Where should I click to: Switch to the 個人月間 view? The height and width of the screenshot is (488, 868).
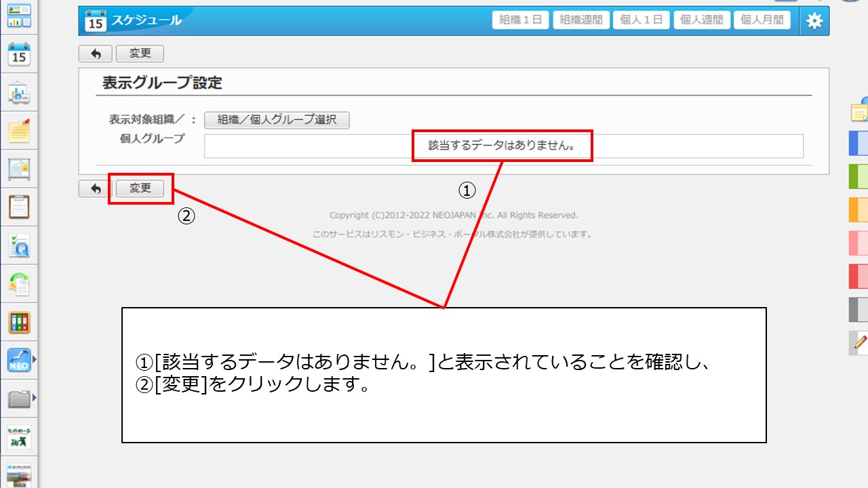[762, 20]
